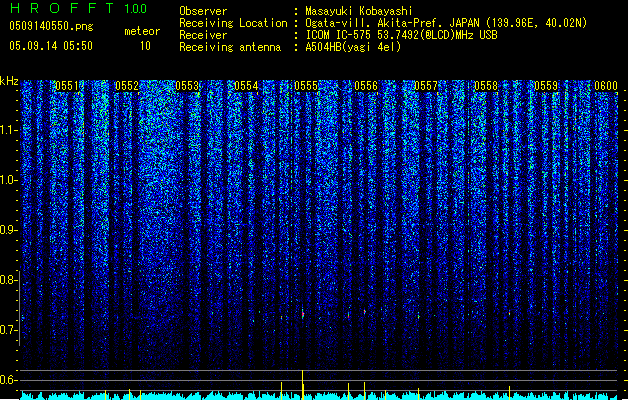Select the file name 0509140550.png
629x400 pixels.
point(51,27)
